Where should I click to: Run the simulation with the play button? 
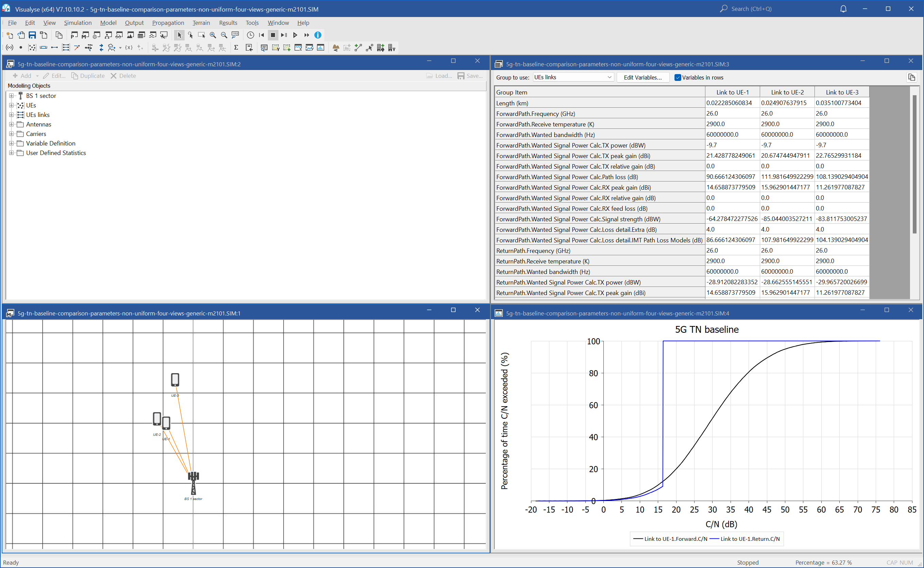296,35
